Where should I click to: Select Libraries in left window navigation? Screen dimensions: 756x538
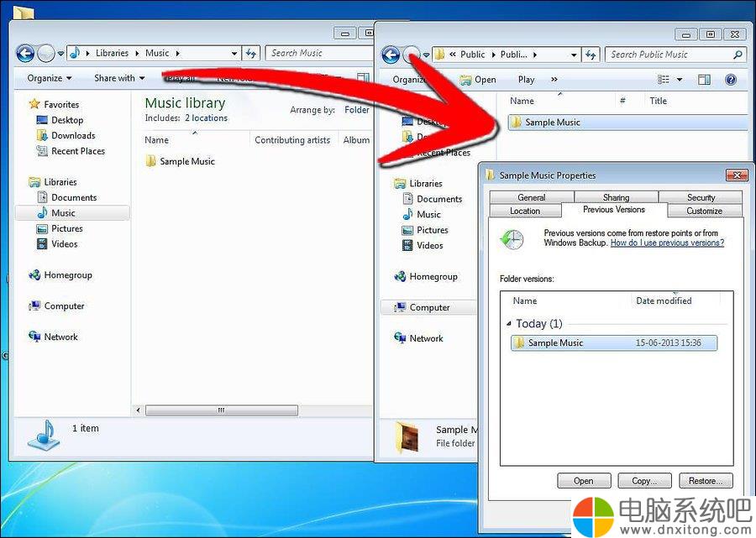click(x=53, y=182)
